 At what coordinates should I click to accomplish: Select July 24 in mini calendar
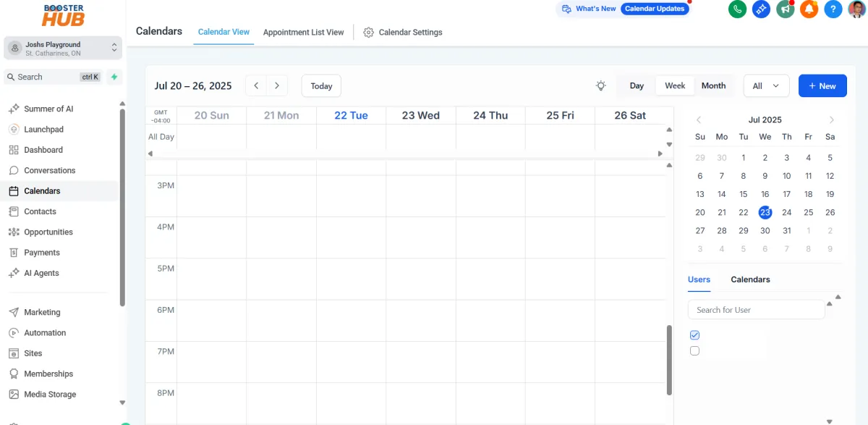pos(787,212)
